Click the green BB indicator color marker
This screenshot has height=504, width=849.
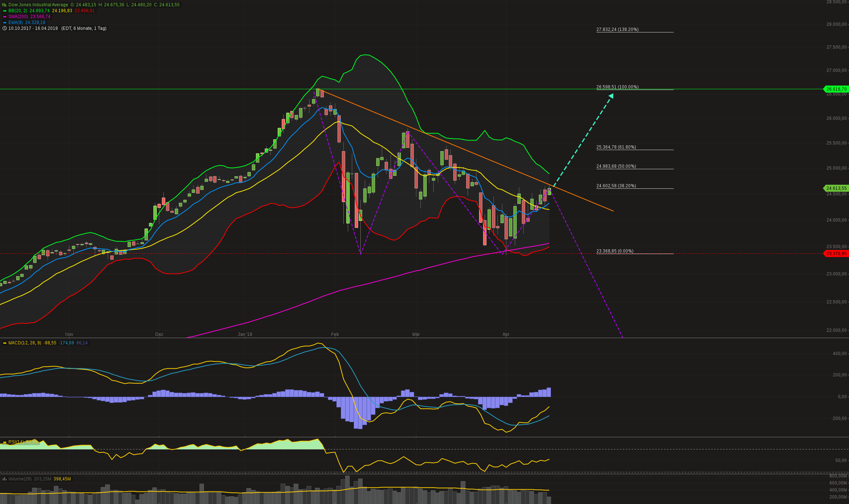point(5,11)
